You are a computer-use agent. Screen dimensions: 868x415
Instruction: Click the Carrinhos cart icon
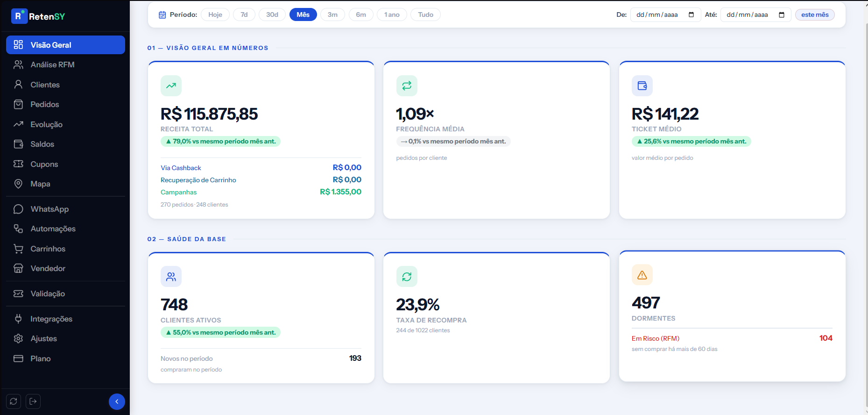[x=18, y=249]
